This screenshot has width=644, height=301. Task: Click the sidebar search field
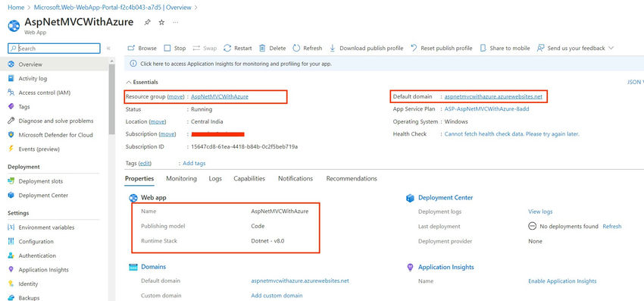coord(54,48)
